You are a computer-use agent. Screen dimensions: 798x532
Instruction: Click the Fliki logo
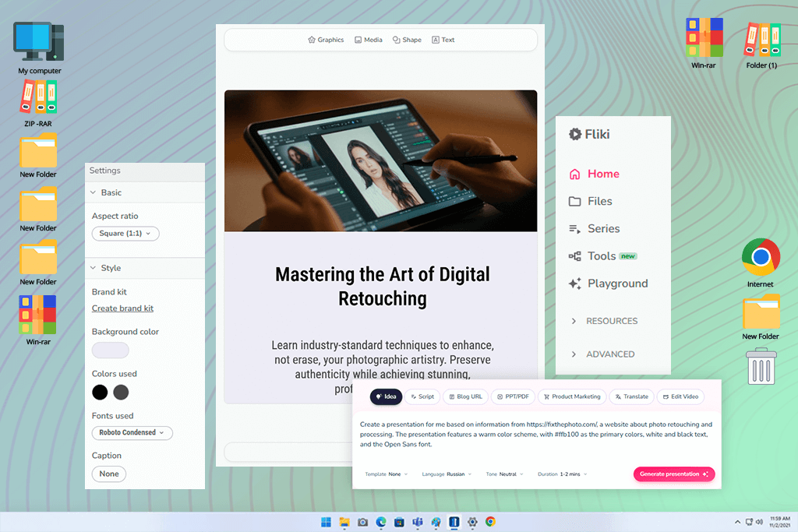pyautogui.click(x=589, y=134)
